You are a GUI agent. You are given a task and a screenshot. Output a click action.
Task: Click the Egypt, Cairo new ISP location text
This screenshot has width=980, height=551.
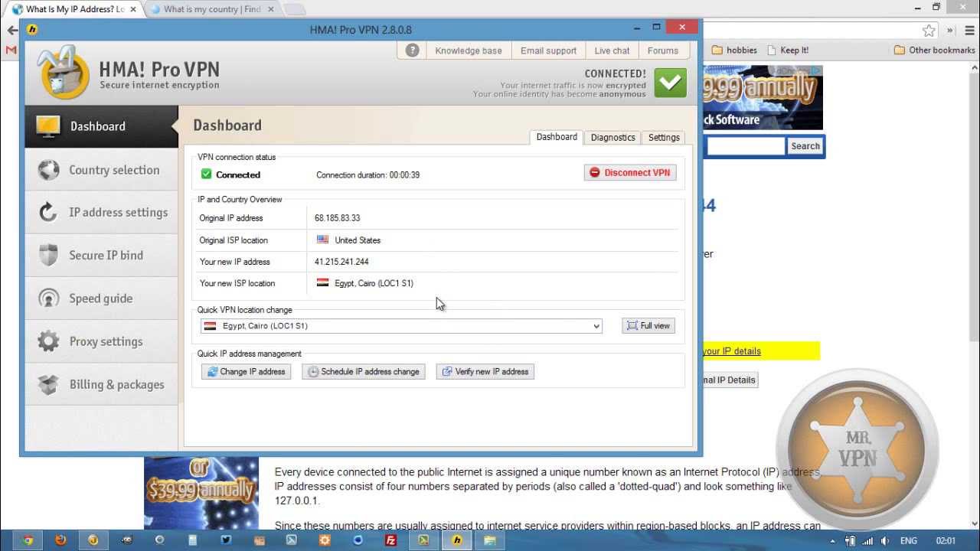[x=374, y=283]
